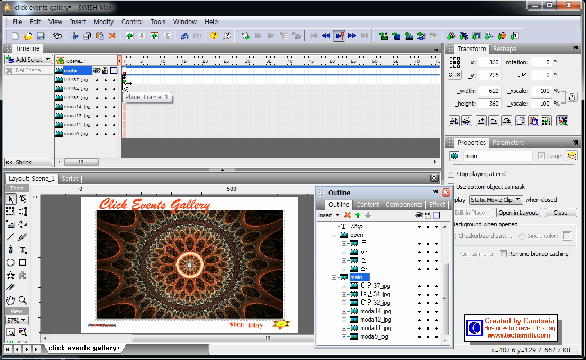Screen dimensions: 586x360
Task: Toggle visibility eye icon on main timeline row
Action: pos(97,70)
